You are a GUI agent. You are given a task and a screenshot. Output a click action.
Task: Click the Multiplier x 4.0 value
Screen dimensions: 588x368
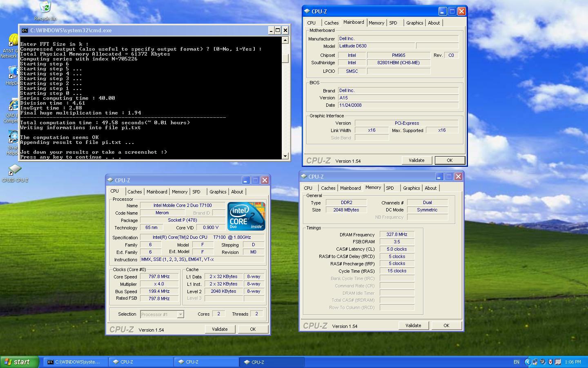point(159,284)
